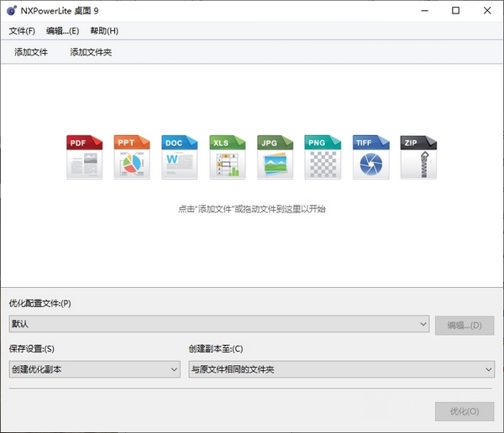
Task: Click the NXPowerLite app logo in title bar
Action: (12, 11)
